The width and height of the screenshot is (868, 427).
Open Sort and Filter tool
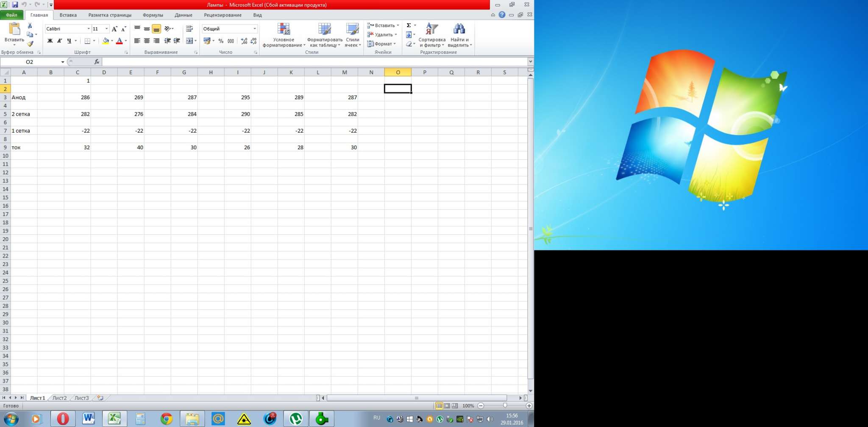coord(431,35)
